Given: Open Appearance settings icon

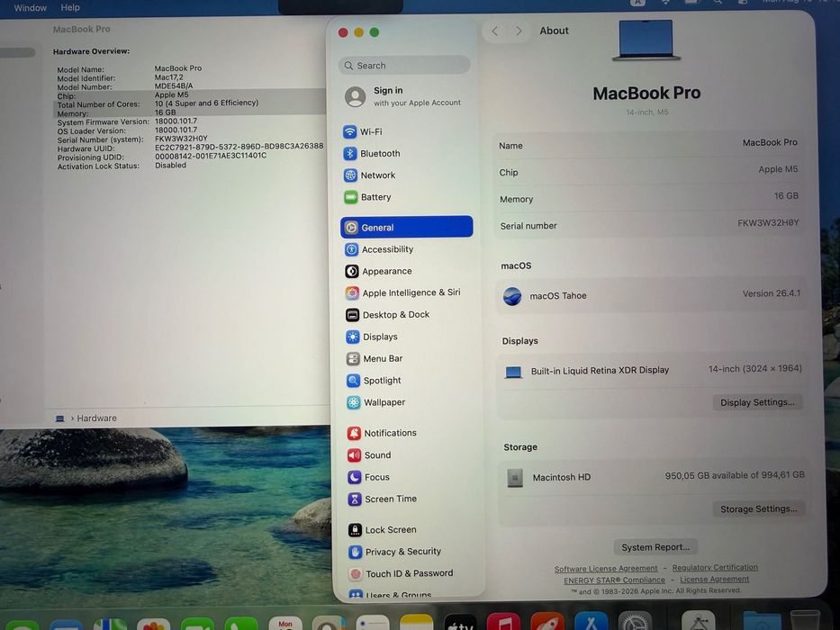Looking at the screenshot, I should coord(352,271).
